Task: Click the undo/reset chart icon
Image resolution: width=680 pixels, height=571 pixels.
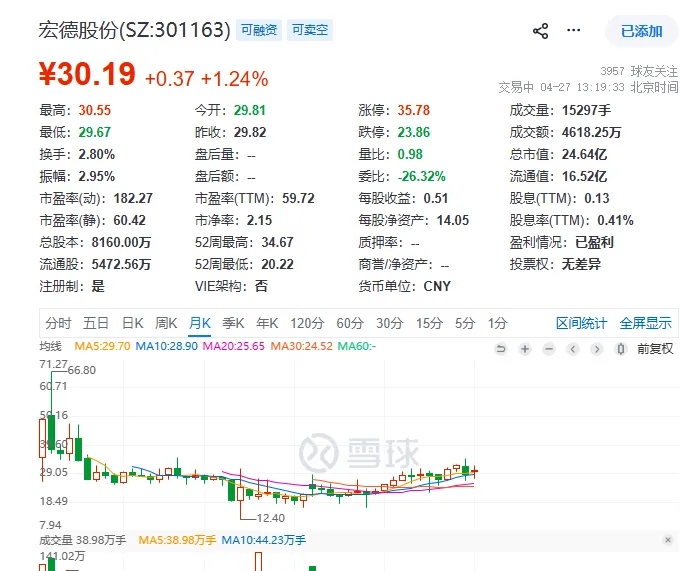Action: [501, 349]
